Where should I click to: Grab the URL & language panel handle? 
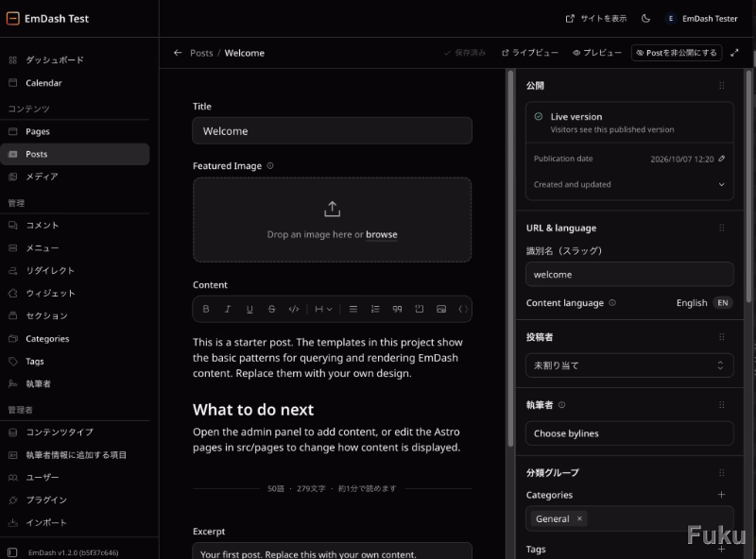(722, 228)
